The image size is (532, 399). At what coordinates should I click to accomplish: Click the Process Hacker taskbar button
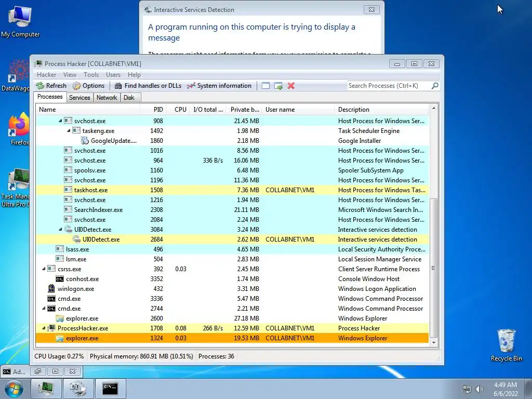tap(46, 389)
